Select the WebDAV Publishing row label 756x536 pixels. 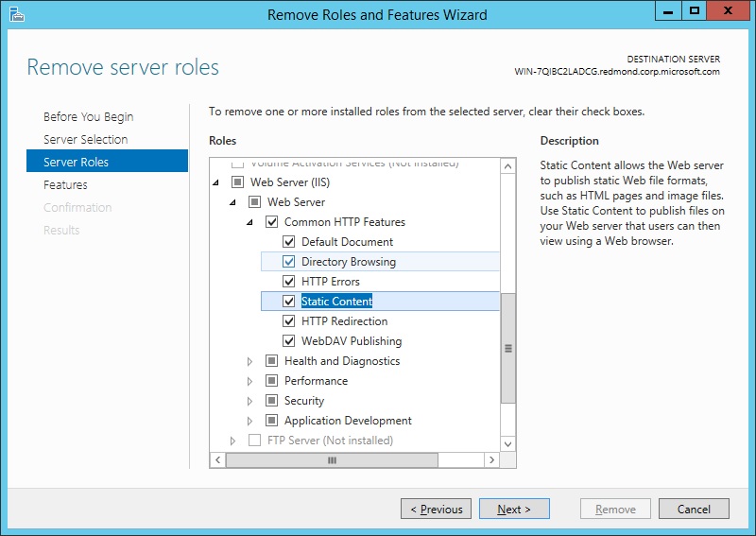pyautogui.click(x=352, y=340)
